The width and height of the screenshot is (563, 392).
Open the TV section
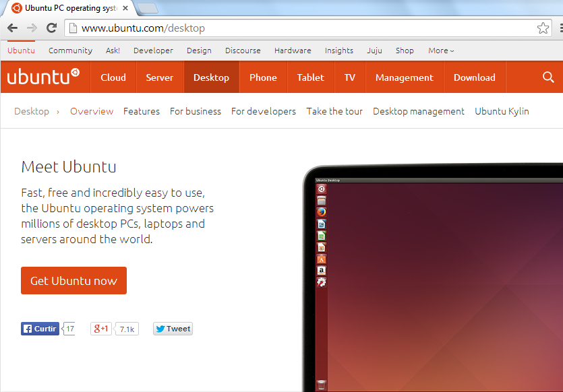click(x=350, y=77)
